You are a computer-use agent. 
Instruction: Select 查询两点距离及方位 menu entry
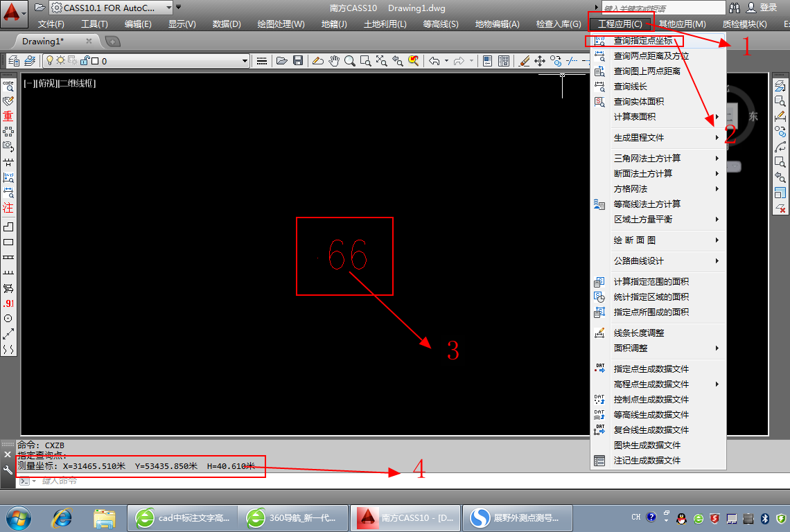[x=651, y=55]
